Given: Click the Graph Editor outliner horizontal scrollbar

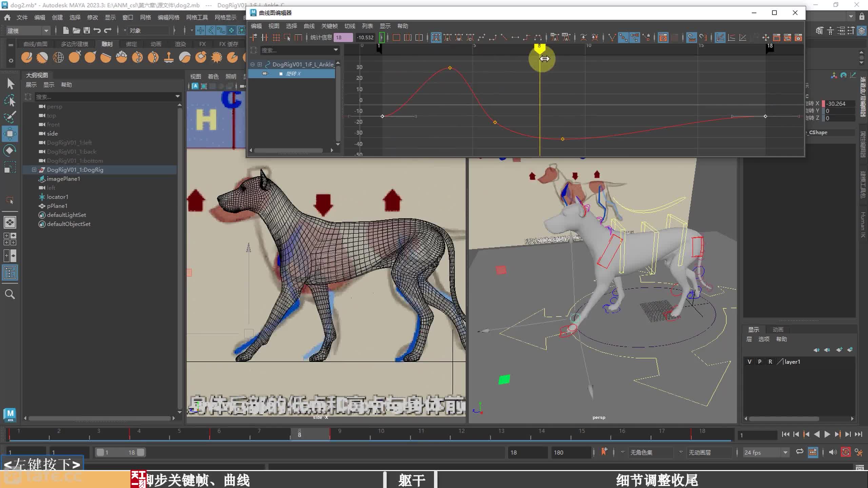Looking at the screenshot, I should tap(289, 150).
